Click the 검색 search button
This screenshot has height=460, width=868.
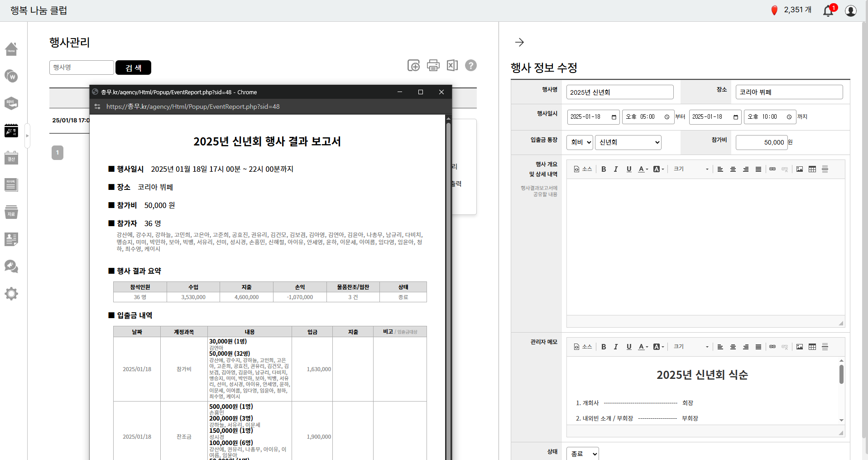coord(133,68)
